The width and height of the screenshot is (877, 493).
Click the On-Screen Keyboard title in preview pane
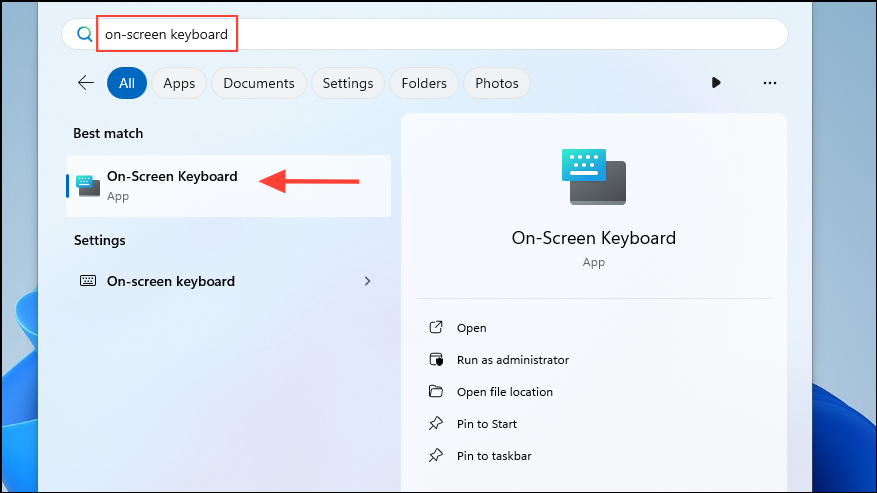click(593, 238)
